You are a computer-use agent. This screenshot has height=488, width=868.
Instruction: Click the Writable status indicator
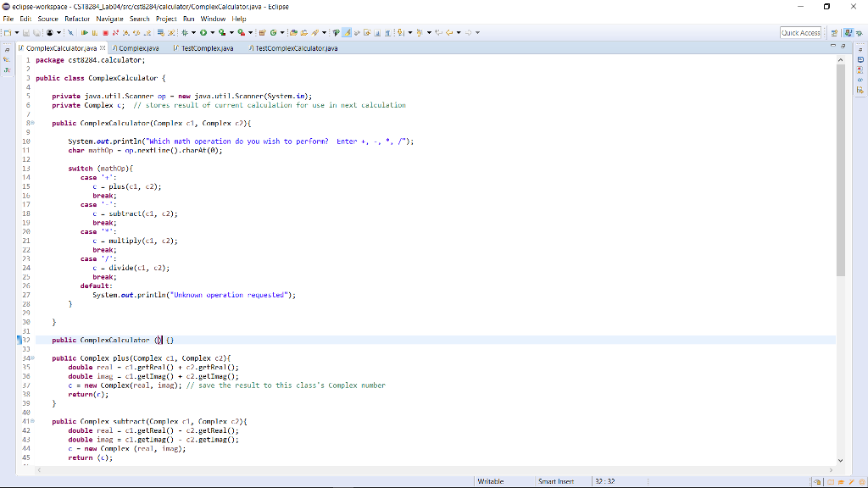click(x=490, y=481)
